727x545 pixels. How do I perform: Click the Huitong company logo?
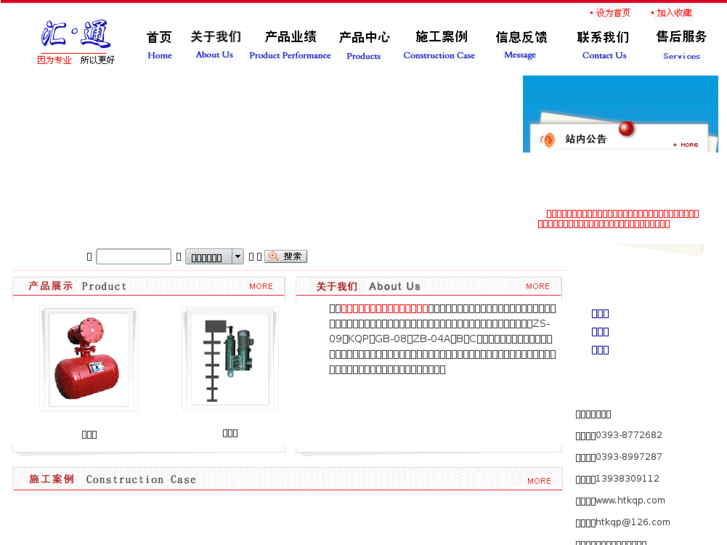(x=76, y=42)
